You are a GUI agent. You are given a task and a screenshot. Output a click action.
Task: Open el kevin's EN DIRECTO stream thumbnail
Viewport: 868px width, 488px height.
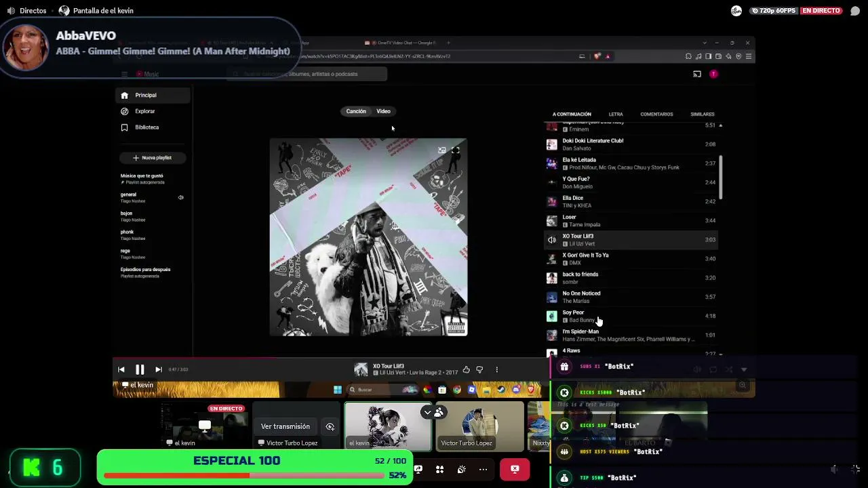(x=204, y=426)
